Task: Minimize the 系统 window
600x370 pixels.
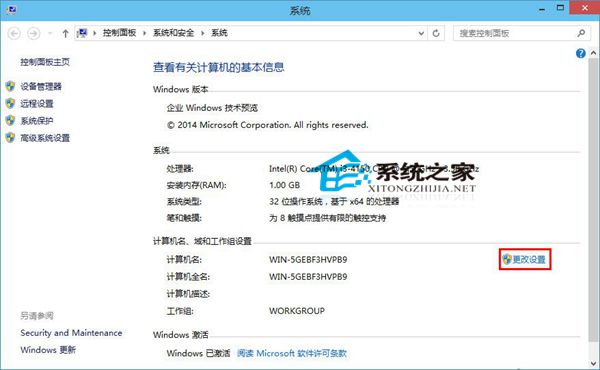Action: pyautogui.click(x=542, y=9)
